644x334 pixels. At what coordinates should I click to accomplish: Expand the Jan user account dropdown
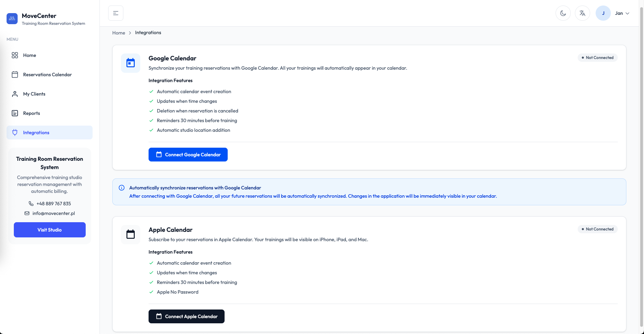622,13
